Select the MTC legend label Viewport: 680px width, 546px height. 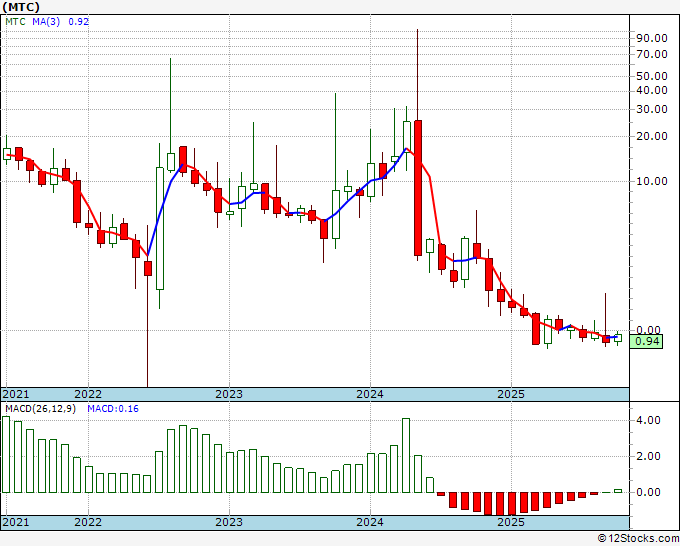click(14, 20)
